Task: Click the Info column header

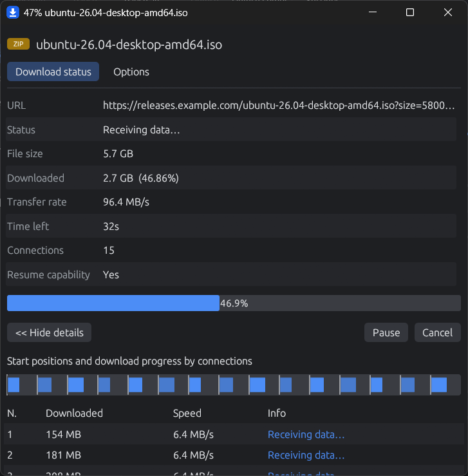Action: click(x=277, y=413)
